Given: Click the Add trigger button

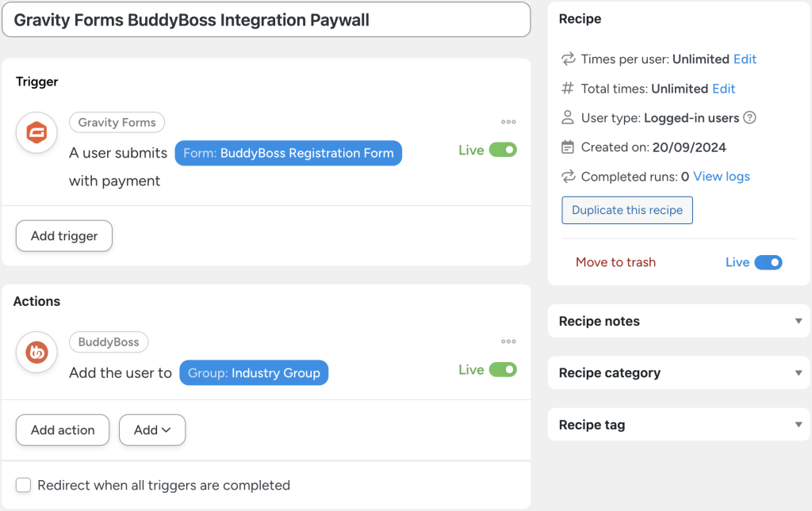Looking at the screenshot, I should point(63,235).
